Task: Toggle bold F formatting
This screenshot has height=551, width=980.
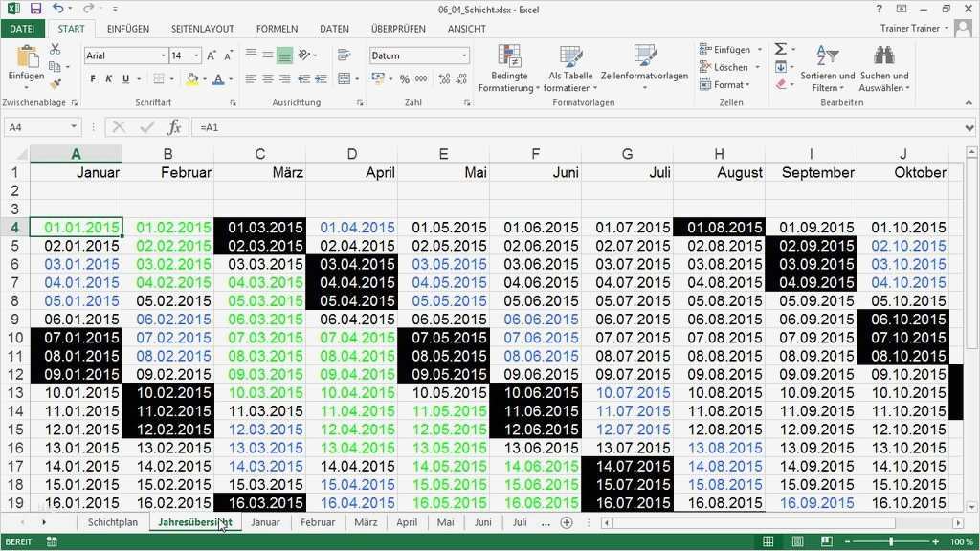Action: 93,78
